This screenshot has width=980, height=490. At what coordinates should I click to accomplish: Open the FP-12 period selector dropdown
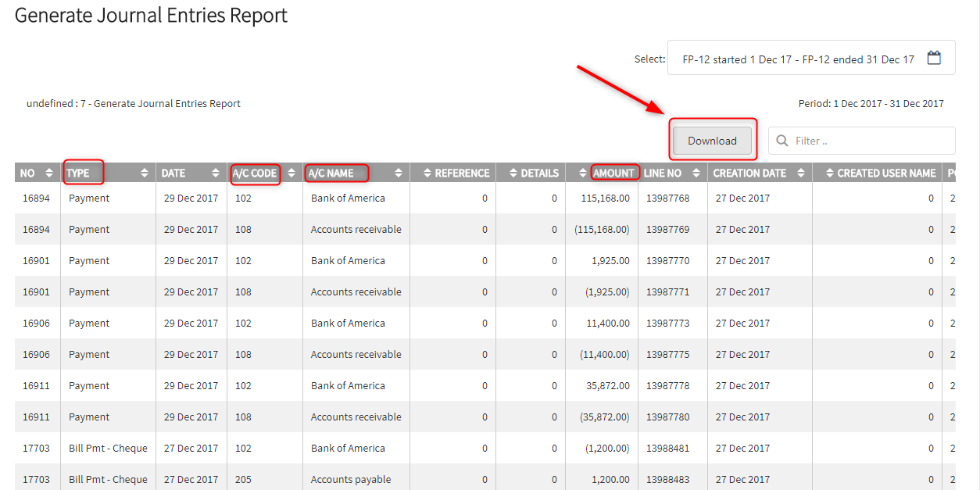pos(798,59)
